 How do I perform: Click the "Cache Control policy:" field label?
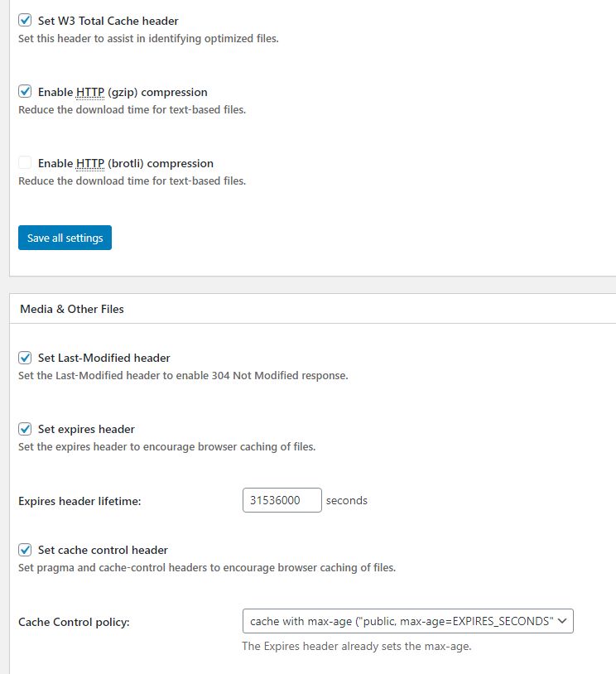(x=74, y=622)
